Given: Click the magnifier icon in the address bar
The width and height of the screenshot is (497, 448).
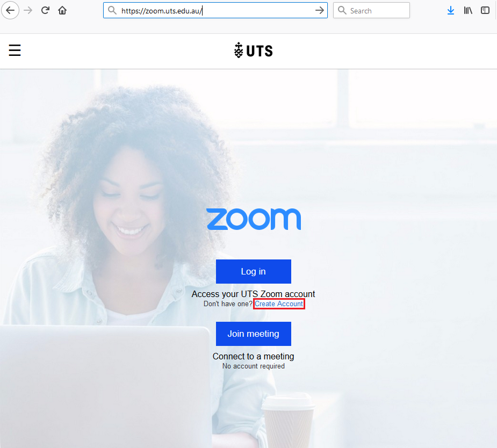Looking at the screenshot, I should tap(112, 10).
